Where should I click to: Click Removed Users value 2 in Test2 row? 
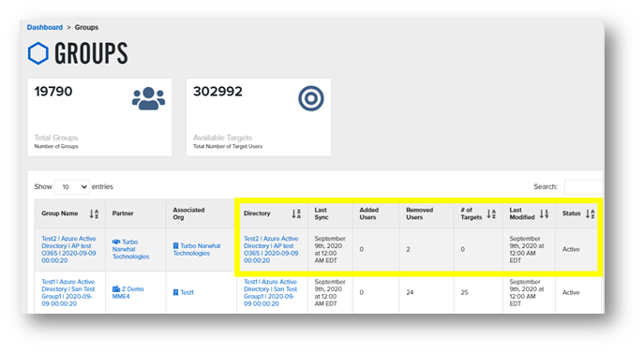pyautogui.click(x=409, y=250)
